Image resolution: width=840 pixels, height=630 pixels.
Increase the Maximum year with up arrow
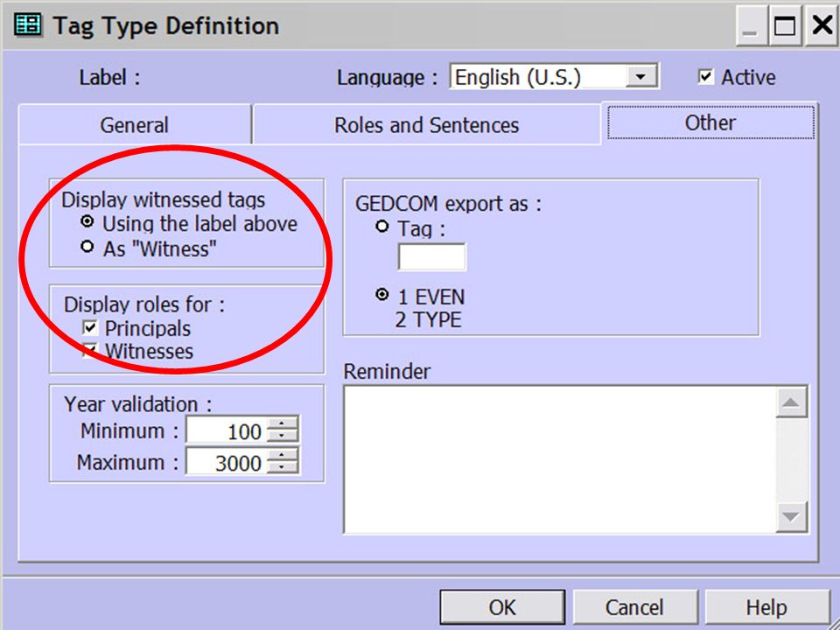click(283, 455)
